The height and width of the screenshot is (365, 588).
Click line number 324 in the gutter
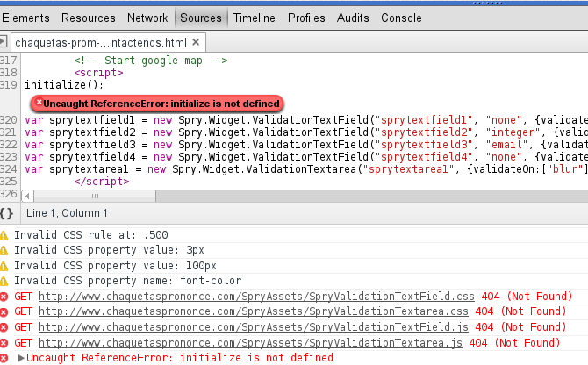9,169
